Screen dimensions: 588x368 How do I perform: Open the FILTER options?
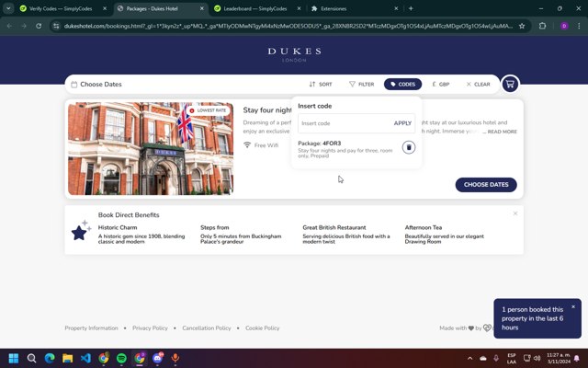coord(361,84)
